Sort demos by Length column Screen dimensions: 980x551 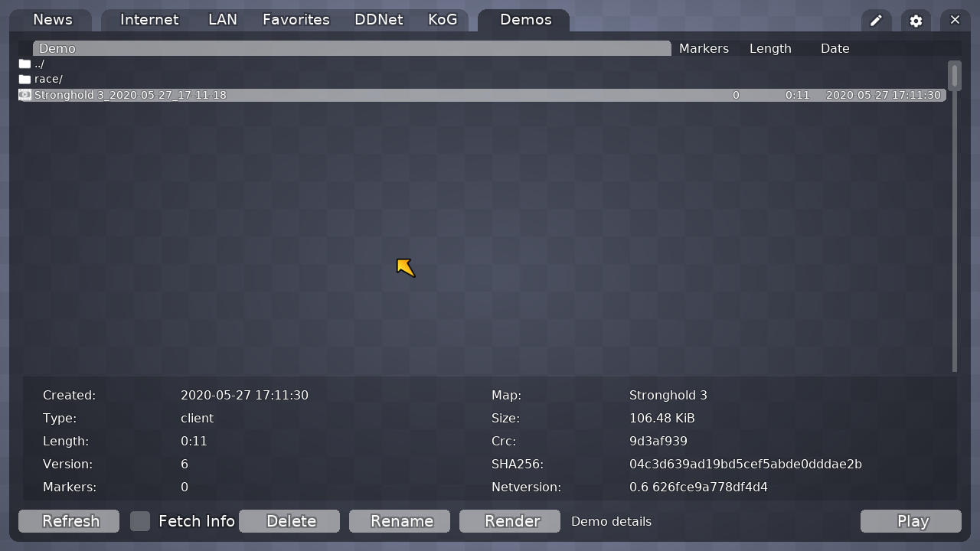point(770,48)
